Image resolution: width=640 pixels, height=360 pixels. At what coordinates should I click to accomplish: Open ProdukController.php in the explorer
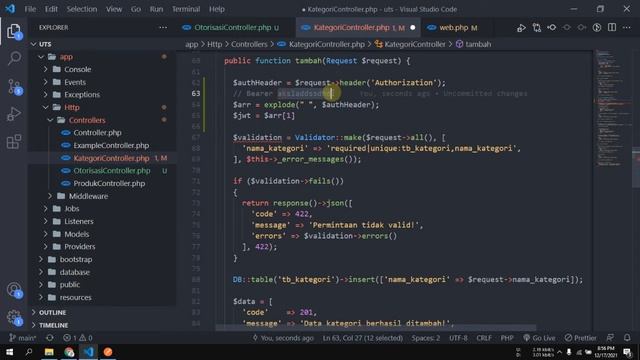click(109, 183)
